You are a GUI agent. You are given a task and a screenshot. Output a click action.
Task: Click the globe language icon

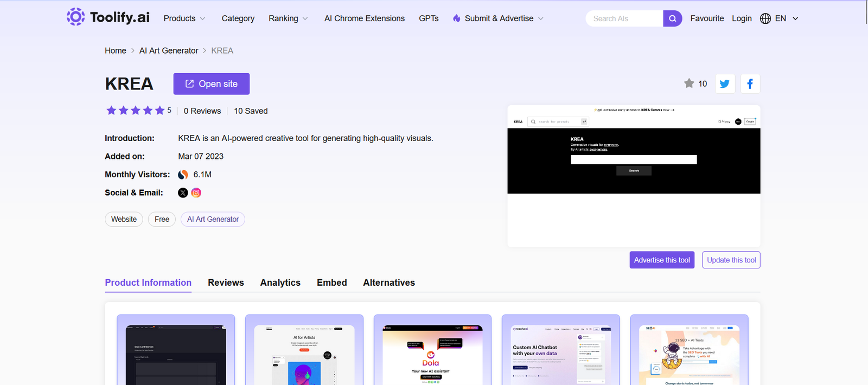765,18
